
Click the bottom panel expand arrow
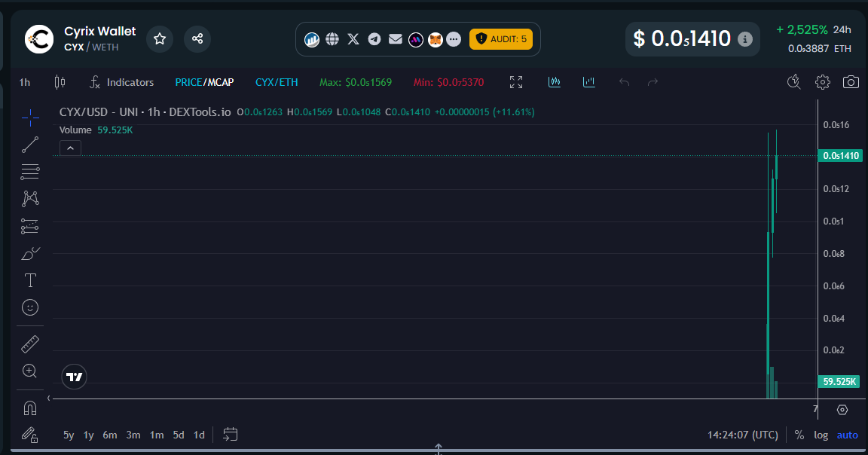[x=438, y=448]
